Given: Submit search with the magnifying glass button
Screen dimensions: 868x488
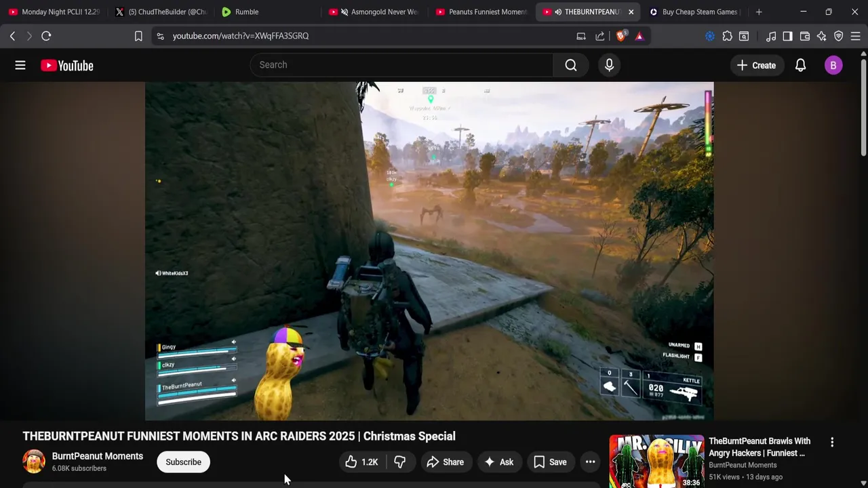Looking at the screenshot, I should 571,65.
